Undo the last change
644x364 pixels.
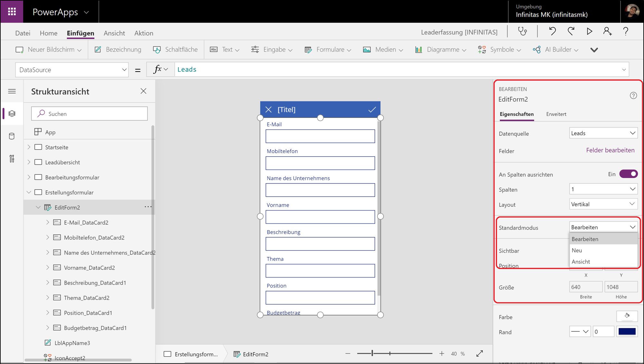[x=552, y=31]
